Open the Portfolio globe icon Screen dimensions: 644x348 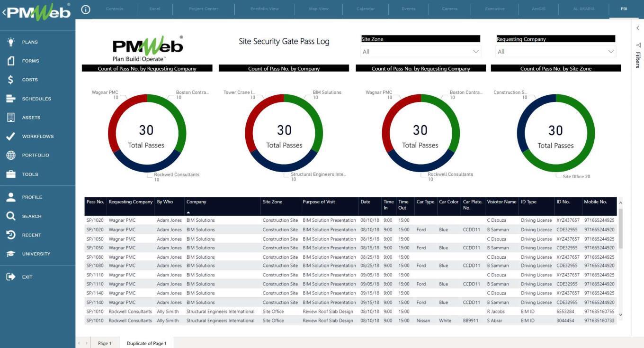click(10, 155)
